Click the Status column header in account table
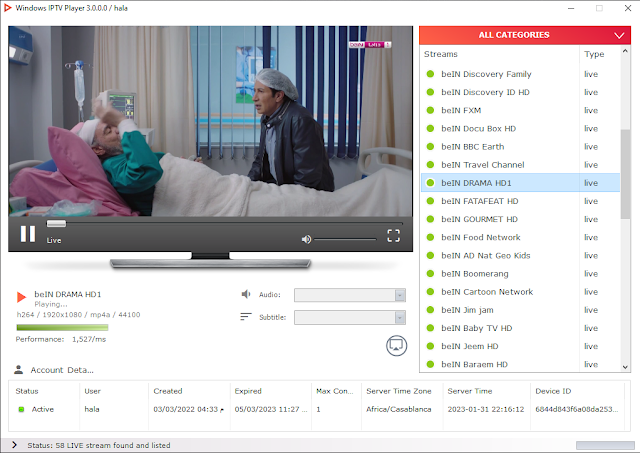The height and width of the screenshot is (453, 640). pyautogui.click(x=27, y=391)
